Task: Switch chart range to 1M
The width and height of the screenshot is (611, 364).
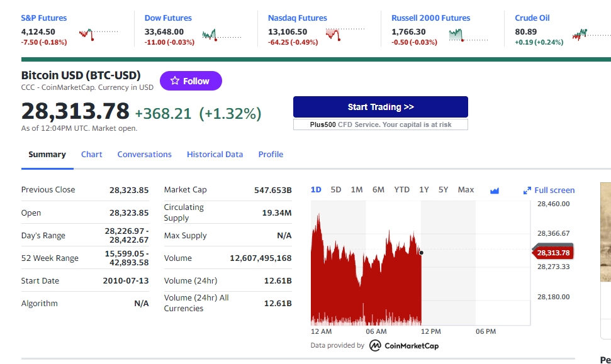Action: 357,190
